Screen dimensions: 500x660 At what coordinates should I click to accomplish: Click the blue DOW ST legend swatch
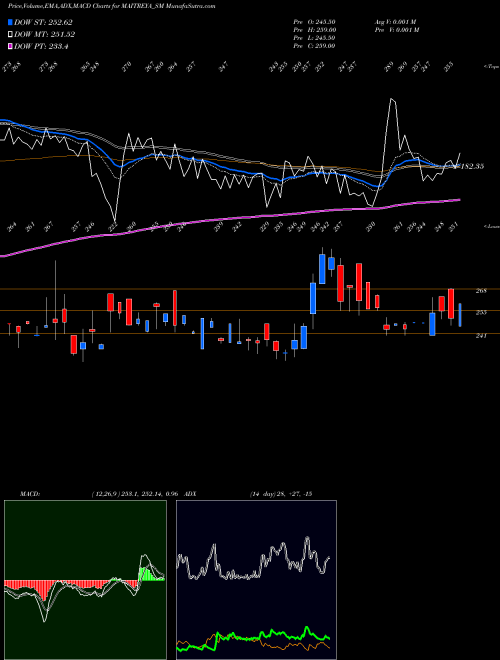[x=10, y=22]
